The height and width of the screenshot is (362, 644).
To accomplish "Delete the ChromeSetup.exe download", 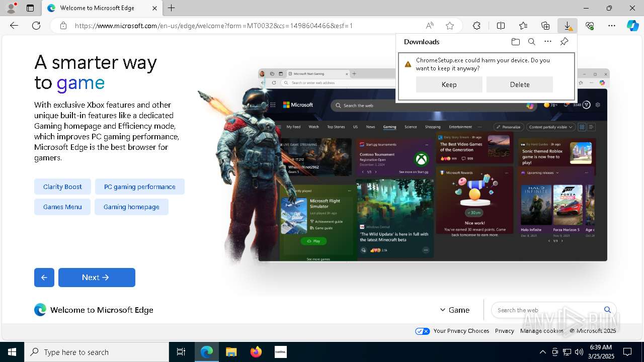I will [520, 84].
